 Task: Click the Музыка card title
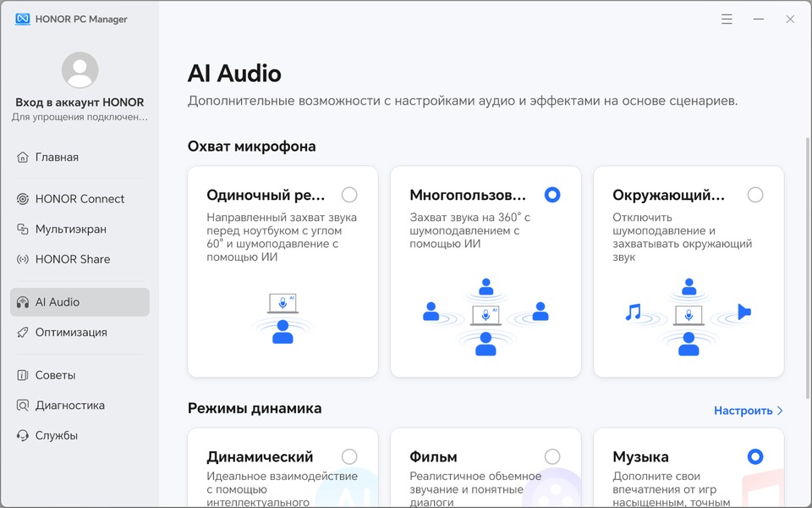[x=640, y=456]
